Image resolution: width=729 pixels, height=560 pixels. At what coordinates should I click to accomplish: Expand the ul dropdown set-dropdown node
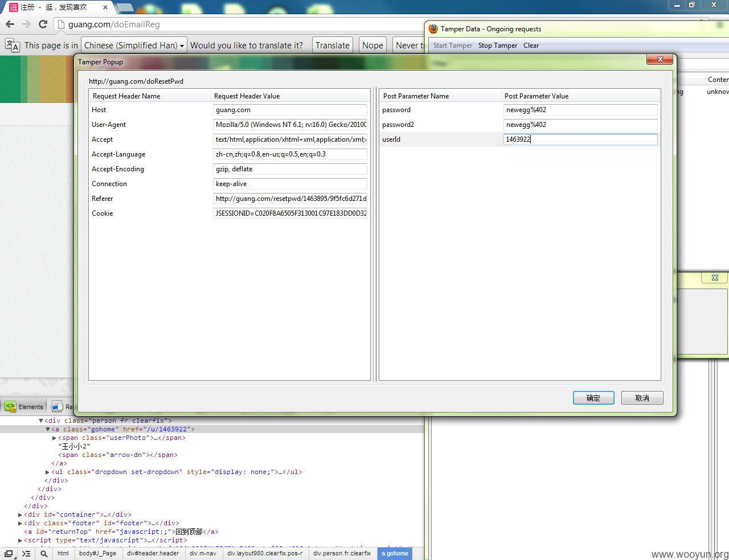tap(48, 472)
